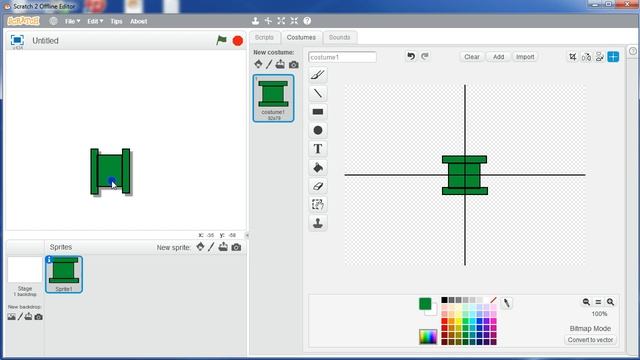The image size is (640, 360).
Task: Select the Rectangle tool
Action: pyautogui.click(x=318, y=112)
